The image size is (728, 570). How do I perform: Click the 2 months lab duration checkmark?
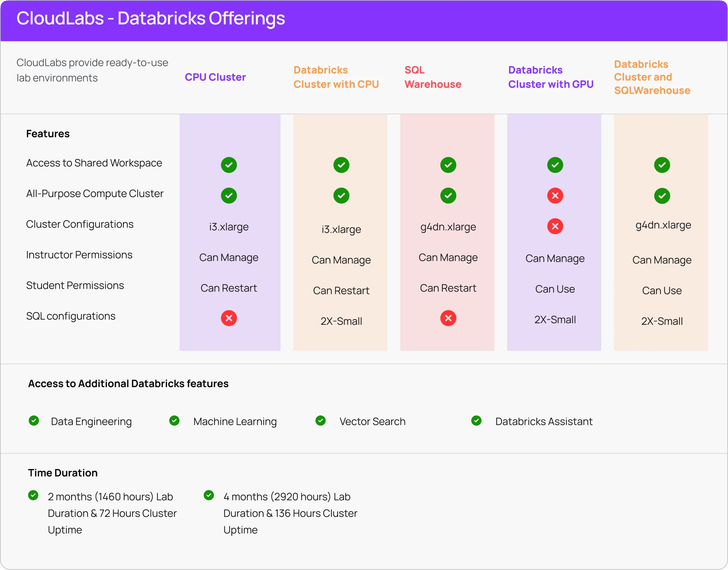click(x=33, y=495)
